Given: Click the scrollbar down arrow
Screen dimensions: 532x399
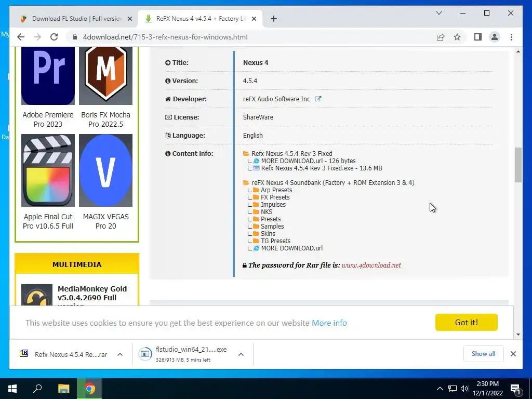Looking at the screenshot, I should click(518, 335).
